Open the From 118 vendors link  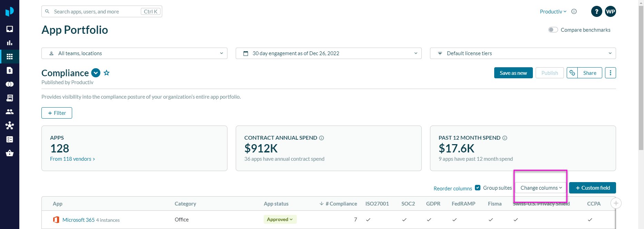(72, 159)
